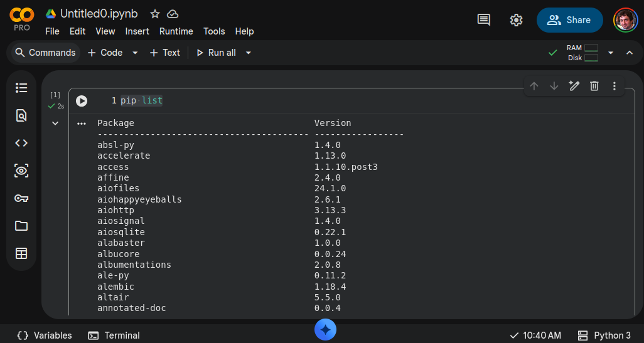Open the table of contents sidebar panel

(21, 88)
